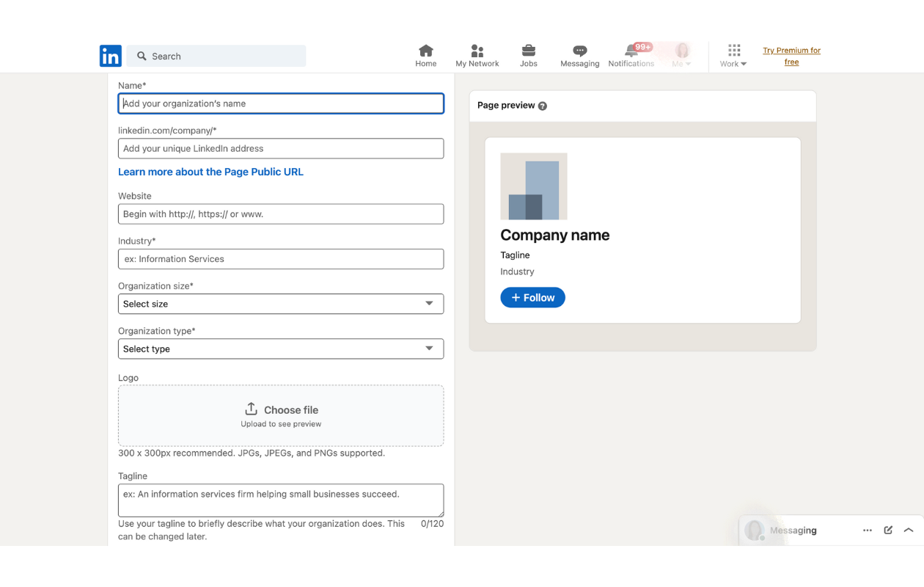Screen dimensions: 924x587
Task: Click the LinkedIn logo icon
Action: coord(111,56)
